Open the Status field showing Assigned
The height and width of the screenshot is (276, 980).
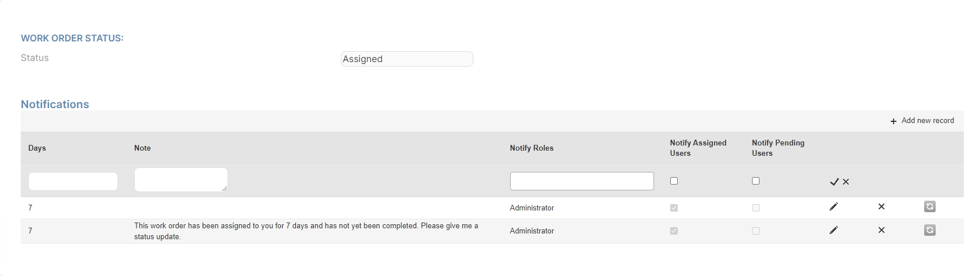[x=407, y=59]
